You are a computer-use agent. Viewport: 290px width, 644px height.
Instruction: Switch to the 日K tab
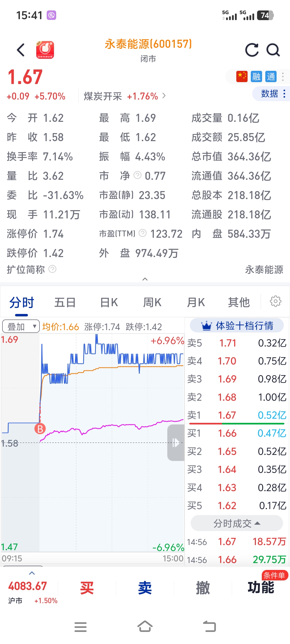[109, 303]
